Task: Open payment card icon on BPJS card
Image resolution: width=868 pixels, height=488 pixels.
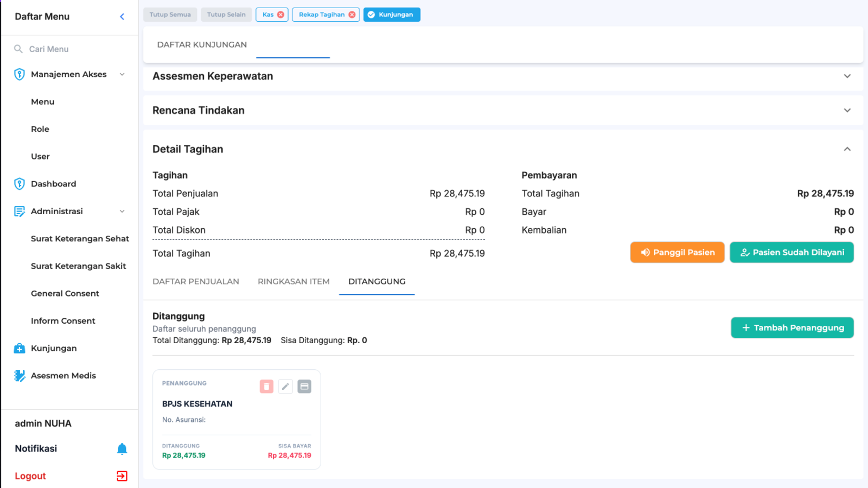Action: click(x=304, y=387)
